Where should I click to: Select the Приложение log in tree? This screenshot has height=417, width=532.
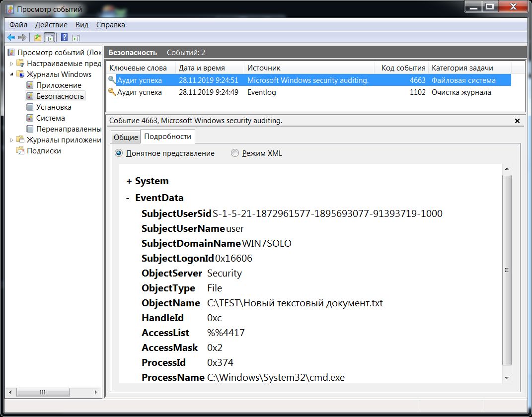[59, 85]
